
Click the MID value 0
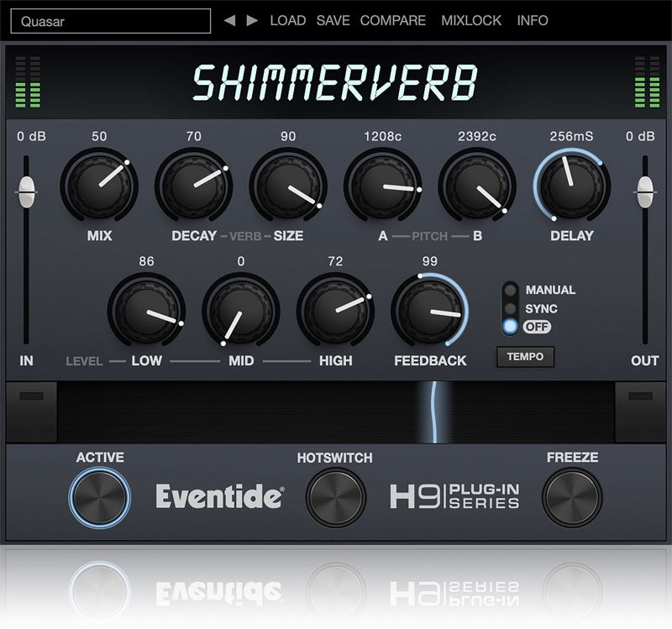241,261
